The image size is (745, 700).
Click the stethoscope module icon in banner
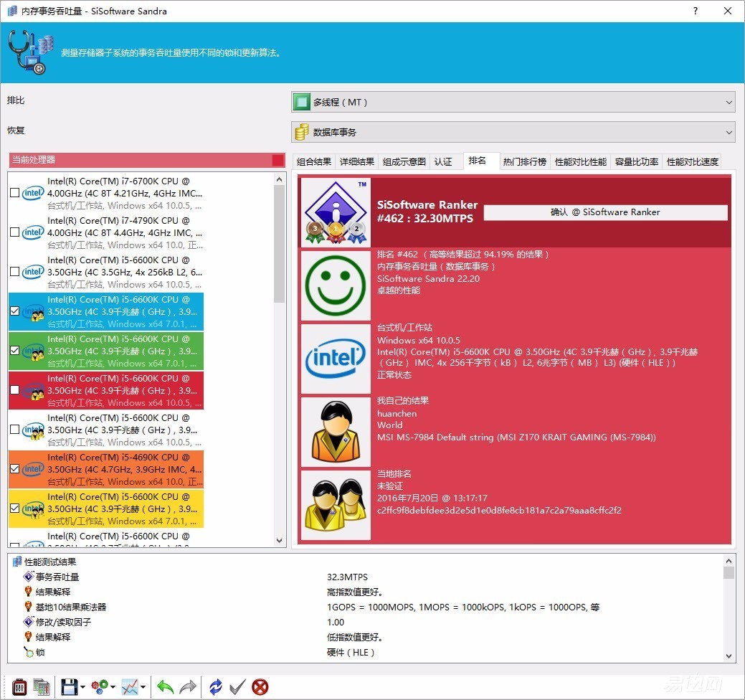[x=30, y=52]
